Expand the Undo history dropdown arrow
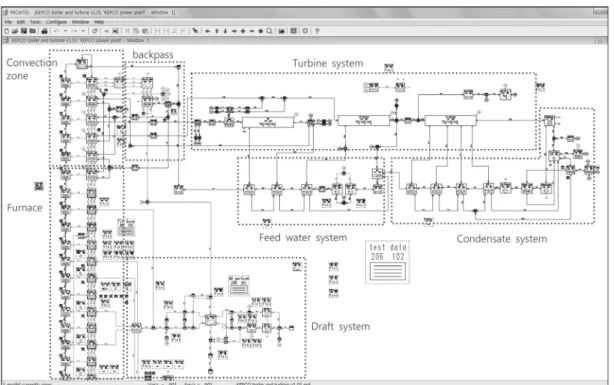 (x=65, y=31)
